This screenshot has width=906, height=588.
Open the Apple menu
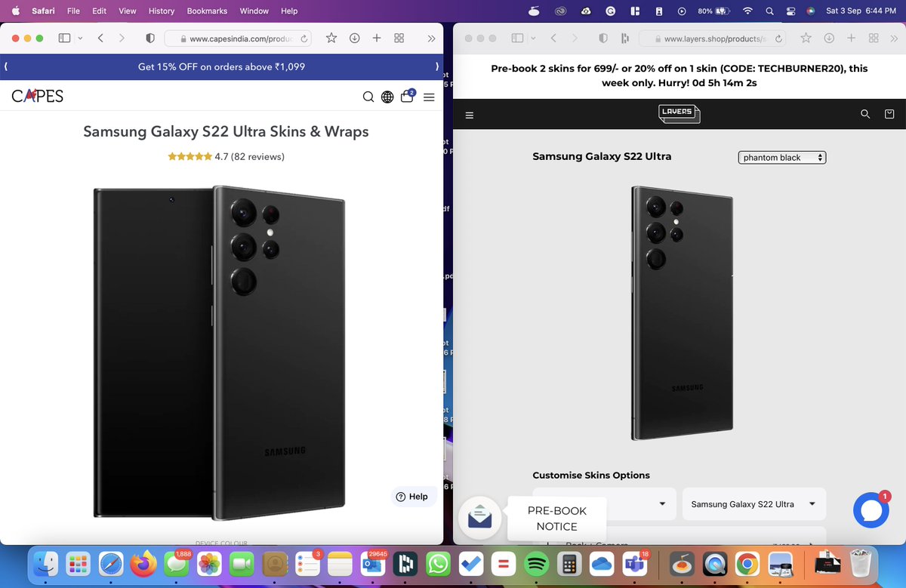point(15,11)
